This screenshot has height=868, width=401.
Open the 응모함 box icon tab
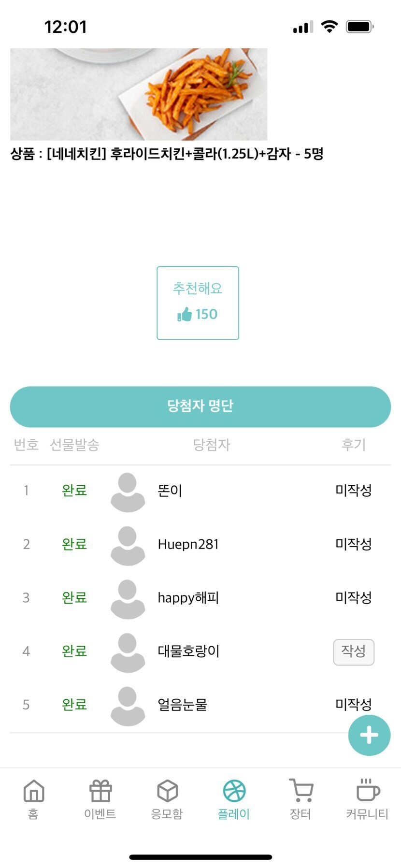coord(167,799)
